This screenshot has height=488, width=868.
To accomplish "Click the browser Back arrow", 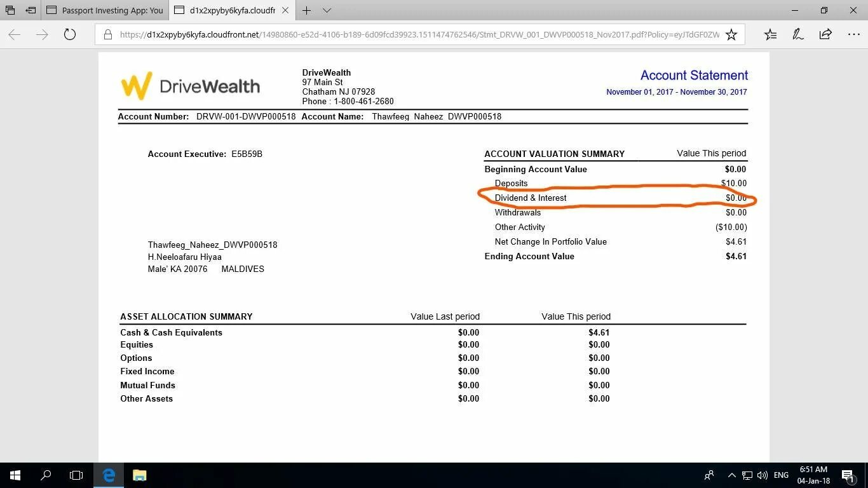I will point(15,34).
